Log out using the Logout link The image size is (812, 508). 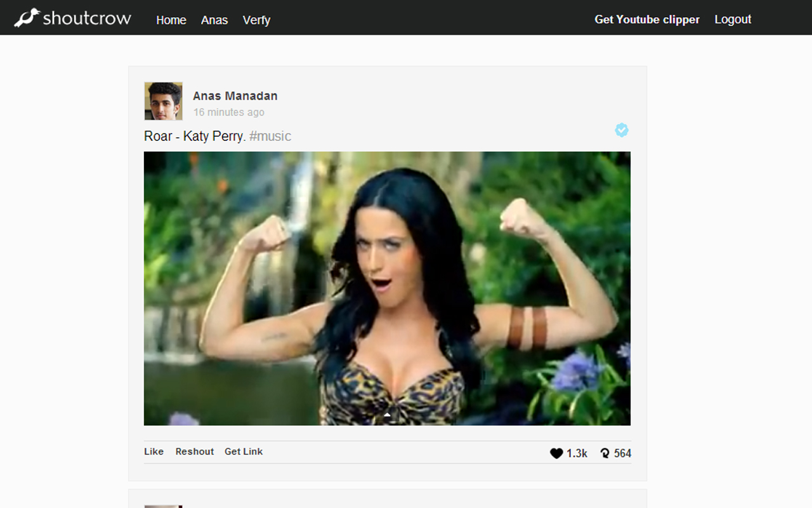[733, 20]
